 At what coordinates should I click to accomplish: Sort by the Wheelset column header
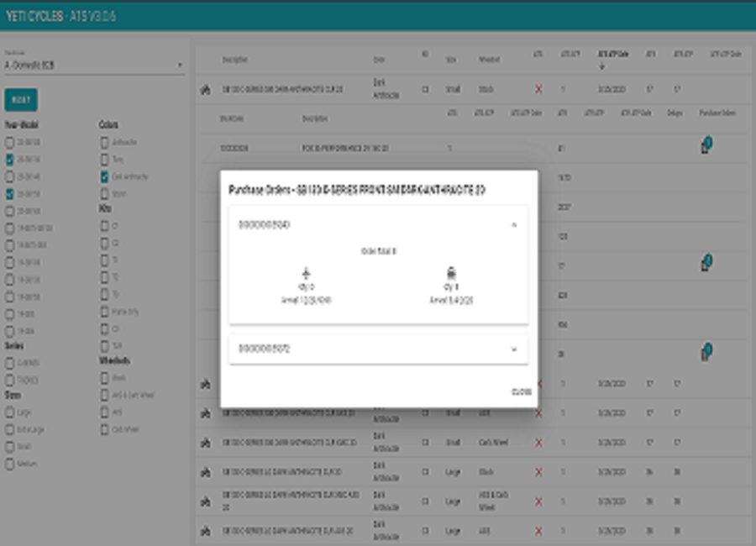(490, 60)
